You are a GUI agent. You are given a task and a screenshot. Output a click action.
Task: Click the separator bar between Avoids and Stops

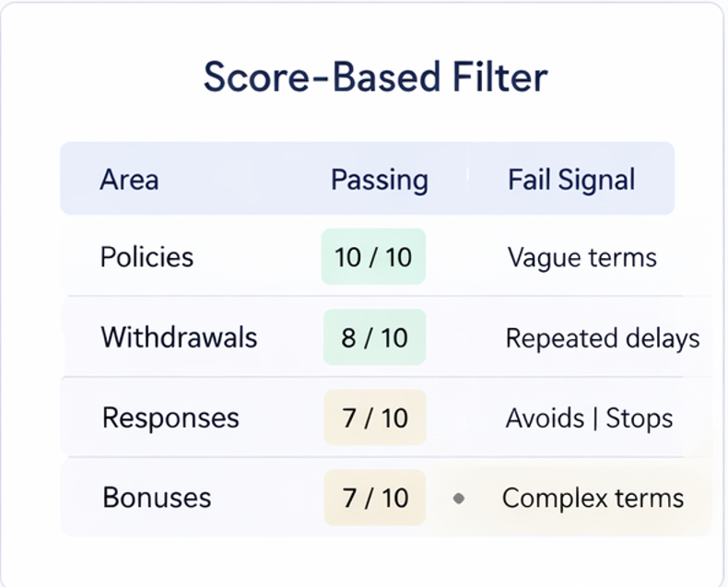595,418
